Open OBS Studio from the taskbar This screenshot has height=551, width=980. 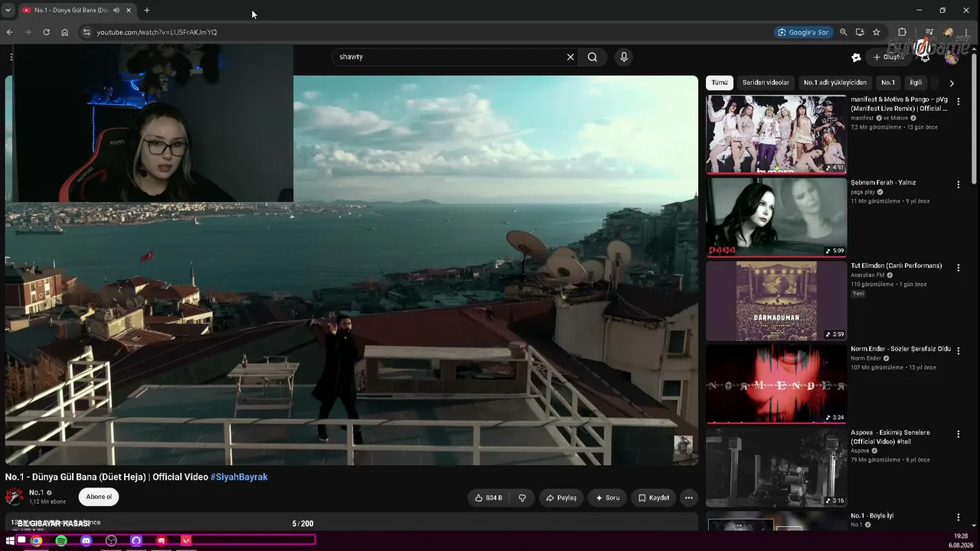click(x=111, y=540)
